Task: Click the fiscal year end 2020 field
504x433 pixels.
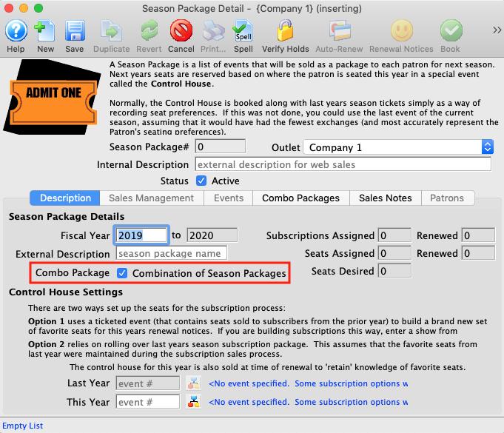Action: coord(212,235)
